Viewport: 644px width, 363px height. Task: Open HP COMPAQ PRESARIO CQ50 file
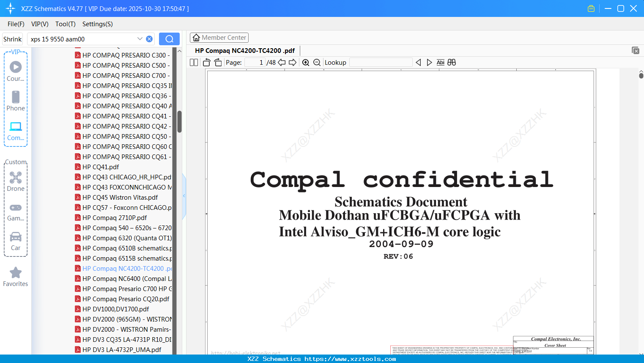coord(123,136)
